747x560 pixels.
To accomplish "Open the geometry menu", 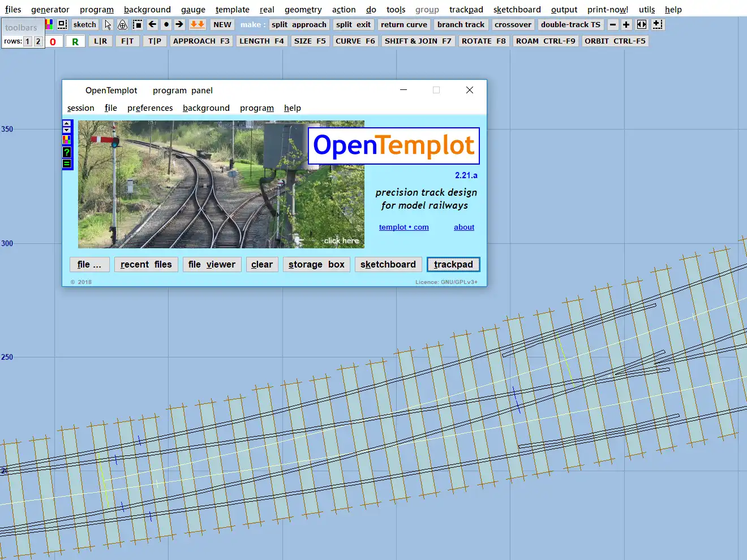I will point(303,10).
